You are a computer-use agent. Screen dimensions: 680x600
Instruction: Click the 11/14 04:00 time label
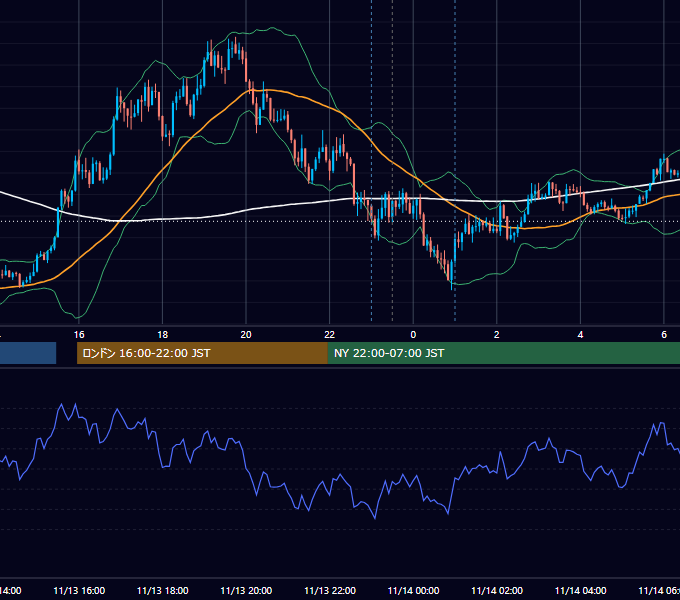(580, 590)
